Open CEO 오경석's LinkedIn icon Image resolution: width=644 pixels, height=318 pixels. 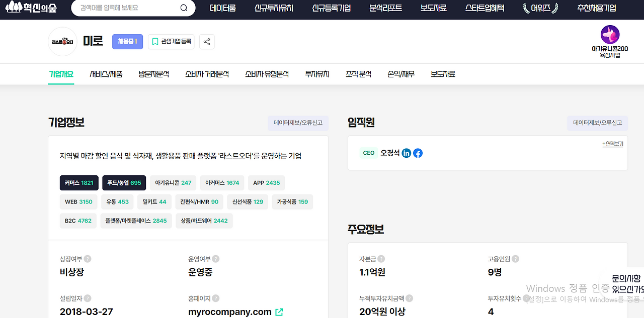pyautogui.click(x=407, y=153)
